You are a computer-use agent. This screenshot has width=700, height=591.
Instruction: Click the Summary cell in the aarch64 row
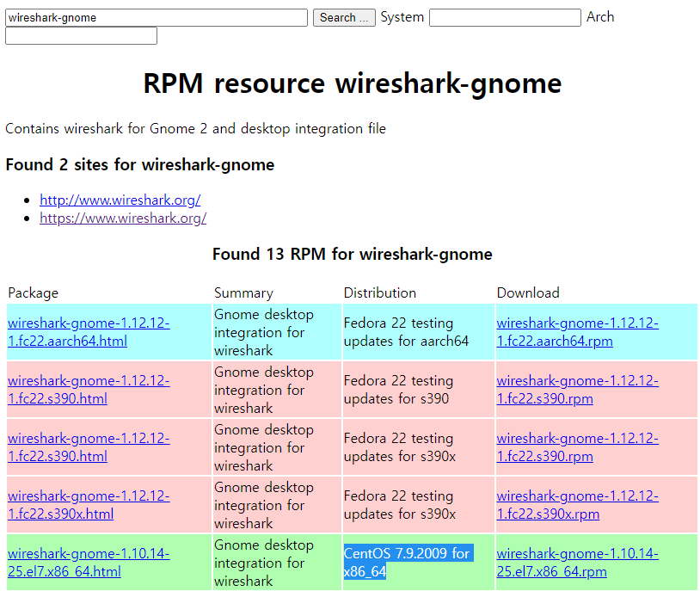pos(277,332)
